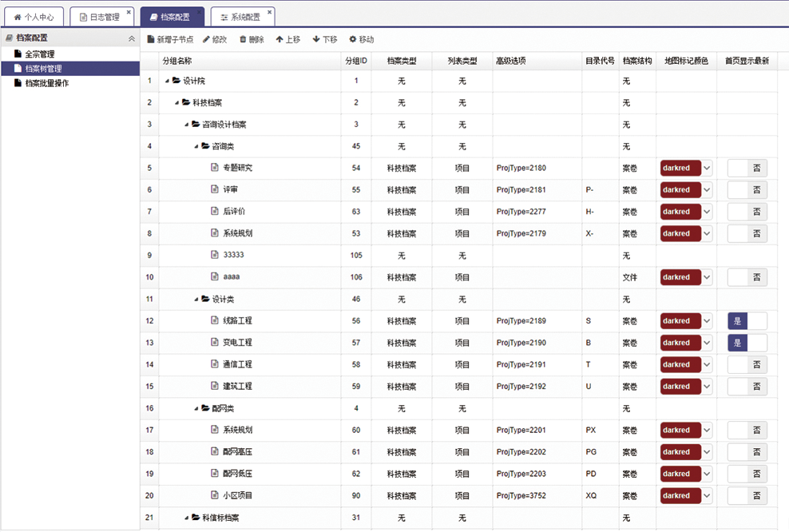Click the document icon beside 专题研究

click(214, 168)
